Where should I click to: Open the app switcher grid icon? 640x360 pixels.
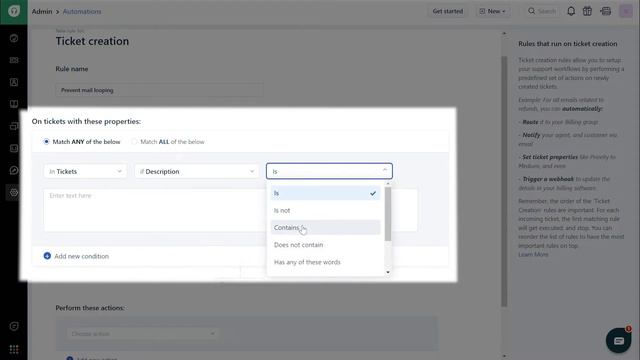coord(14,349)
